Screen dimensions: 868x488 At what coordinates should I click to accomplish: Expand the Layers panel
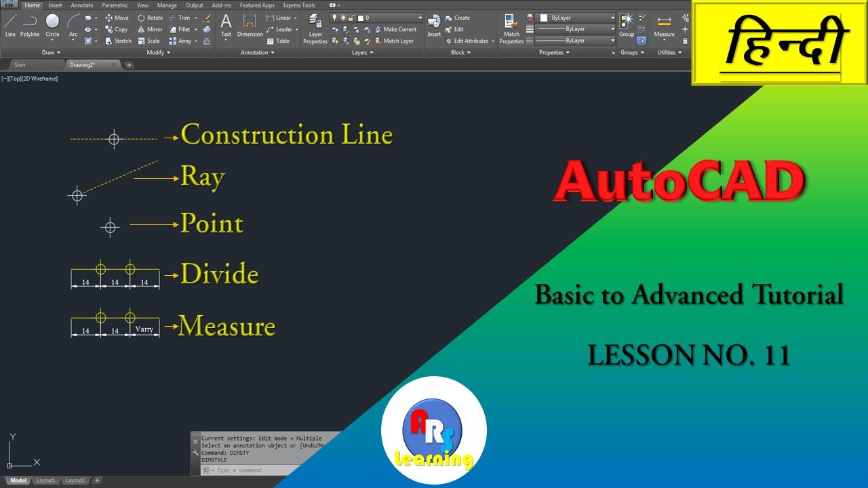362,52
